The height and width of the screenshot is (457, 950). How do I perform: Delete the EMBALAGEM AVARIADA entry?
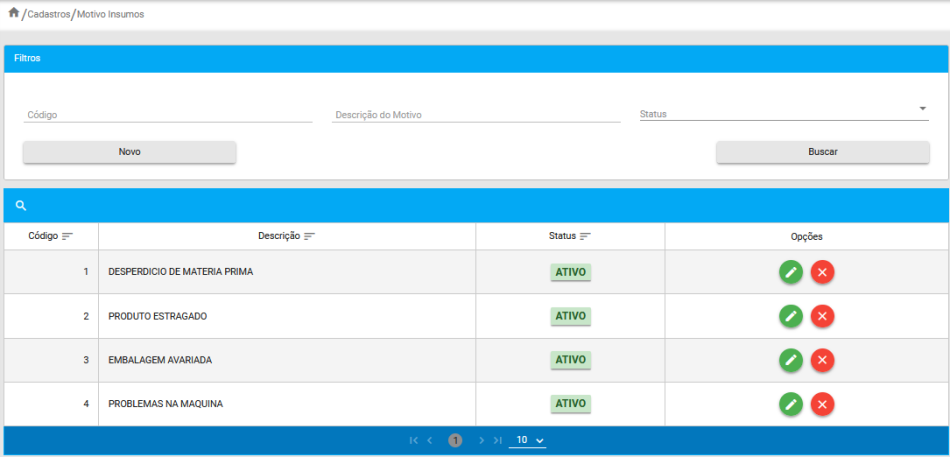point(822,360)
